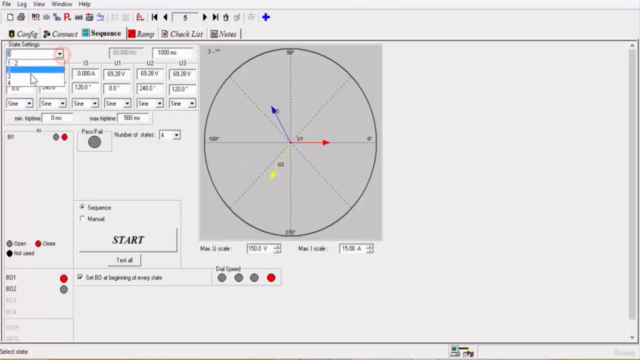This screenshot has width=640, height=360.
Task: Click the trash delete toolbar icon
Action: point(226,17)
